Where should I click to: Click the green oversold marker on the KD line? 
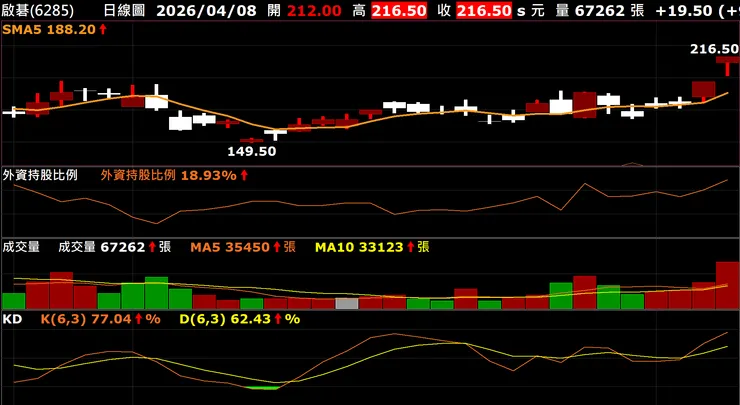[x=263, y=388]
